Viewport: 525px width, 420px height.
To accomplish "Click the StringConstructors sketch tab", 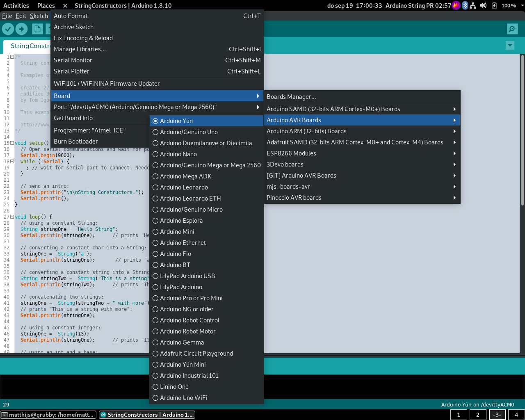I will [28, 46].
